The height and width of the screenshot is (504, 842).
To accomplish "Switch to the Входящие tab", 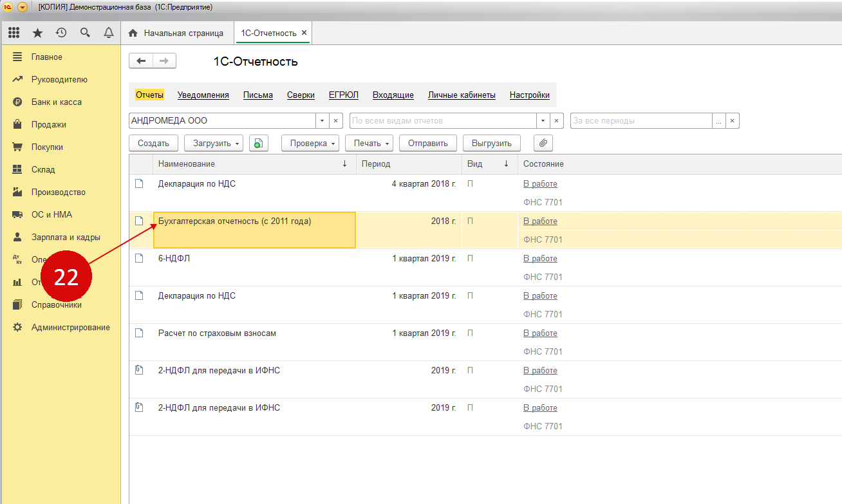I will (393, 95).
